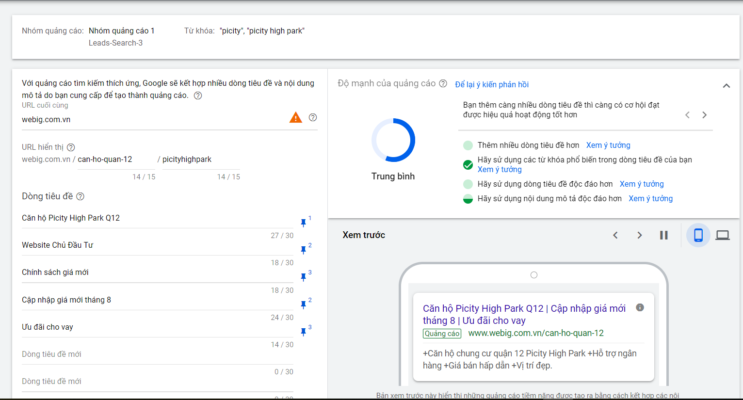Show next ad preview variation

[640, 235]
